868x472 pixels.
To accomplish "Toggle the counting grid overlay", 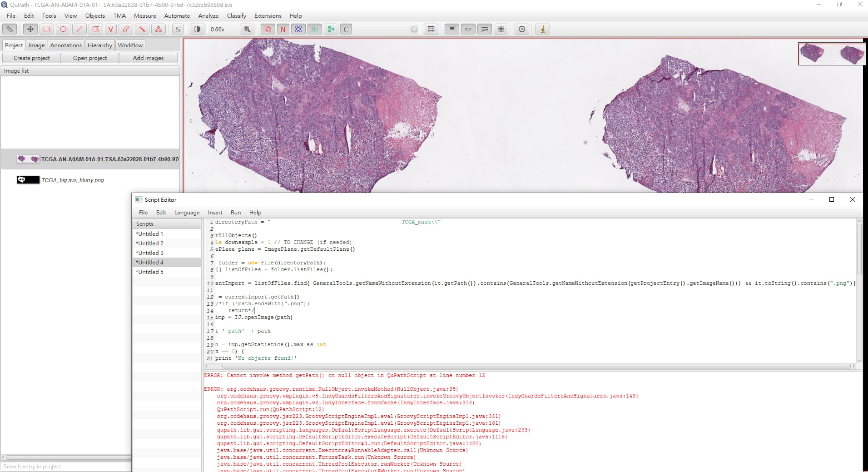I will (x=501, y=29).
